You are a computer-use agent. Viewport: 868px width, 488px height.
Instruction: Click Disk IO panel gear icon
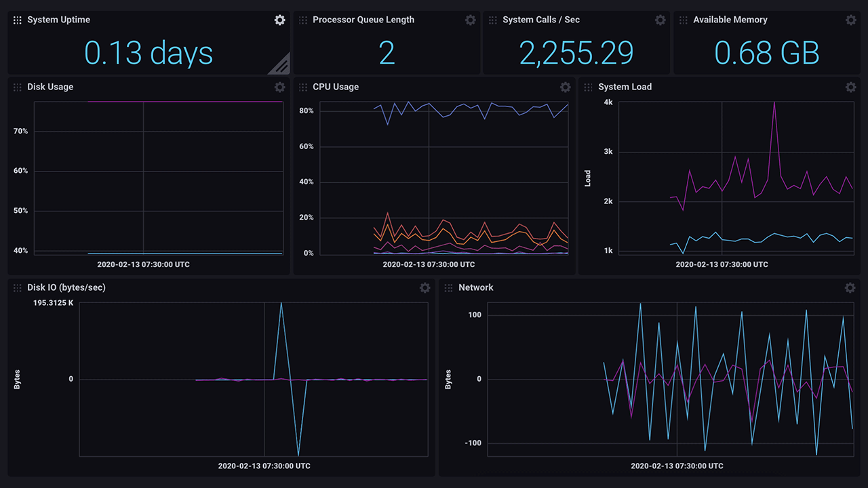click(425, 288)
